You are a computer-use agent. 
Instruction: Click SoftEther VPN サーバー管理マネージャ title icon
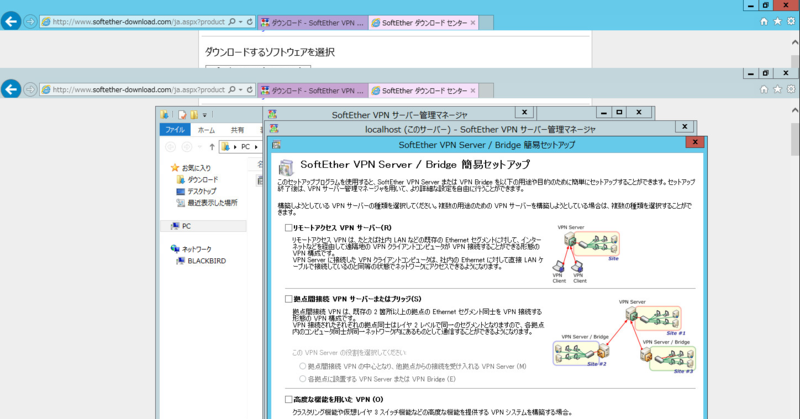(272, 114)
